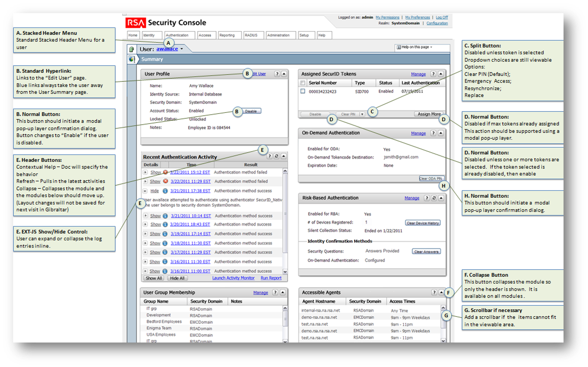Click the Clear Answers button

(426, 252)
